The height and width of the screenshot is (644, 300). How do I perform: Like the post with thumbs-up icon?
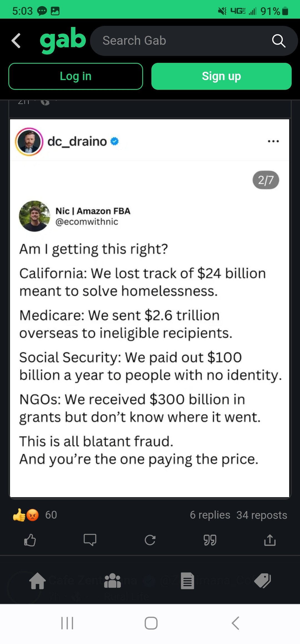(30, 540)
